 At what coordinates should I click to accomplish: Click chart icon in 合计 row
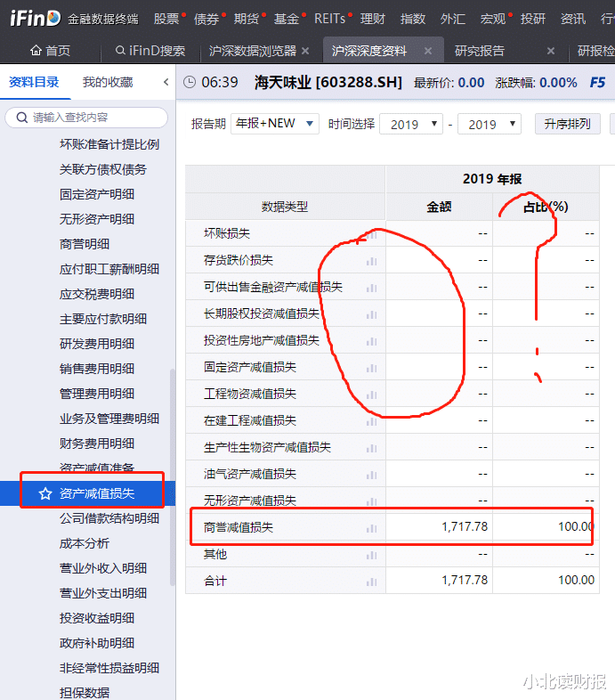(x=372, y=582)
